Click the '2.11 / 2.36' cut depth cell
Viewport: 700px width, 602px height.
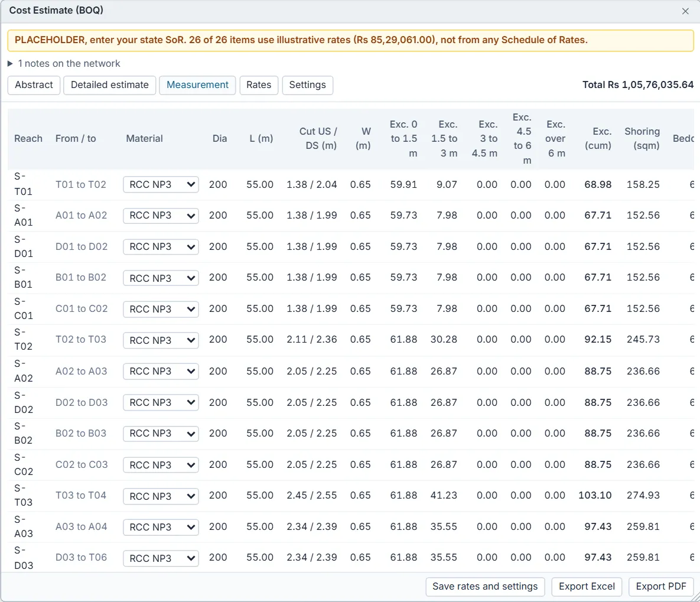tap(312, 340)
